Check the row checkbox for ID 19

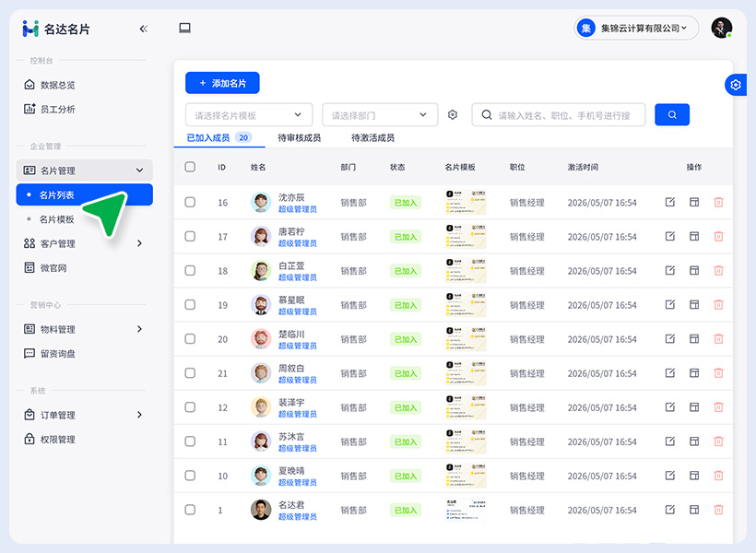pyautogui.click(x=190, y=305)
